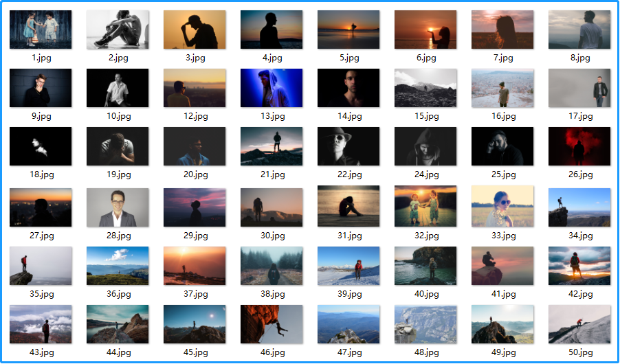Select the 39.jpg red jacket in snow thumbnail
The width and height of the screenshot is (620, 364).
pyautogui.click(x=348, y=266)
